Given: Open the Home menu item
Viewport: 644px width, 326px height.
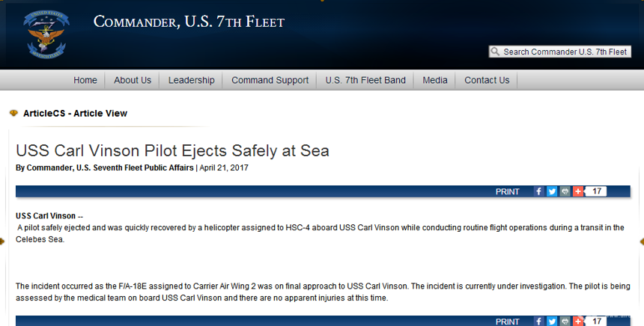Looking at the screenshot, I should 85,80.
